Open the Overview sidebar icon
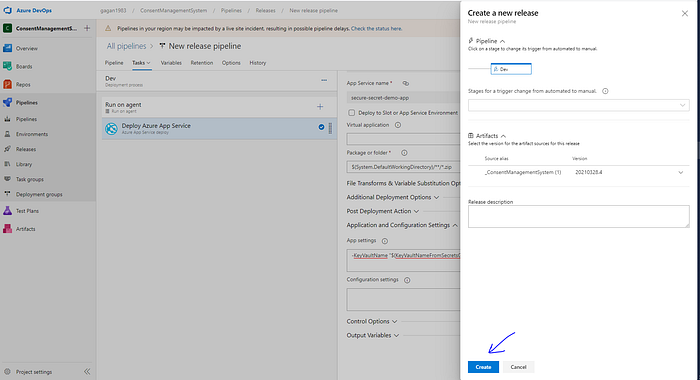 click(8, 48)
